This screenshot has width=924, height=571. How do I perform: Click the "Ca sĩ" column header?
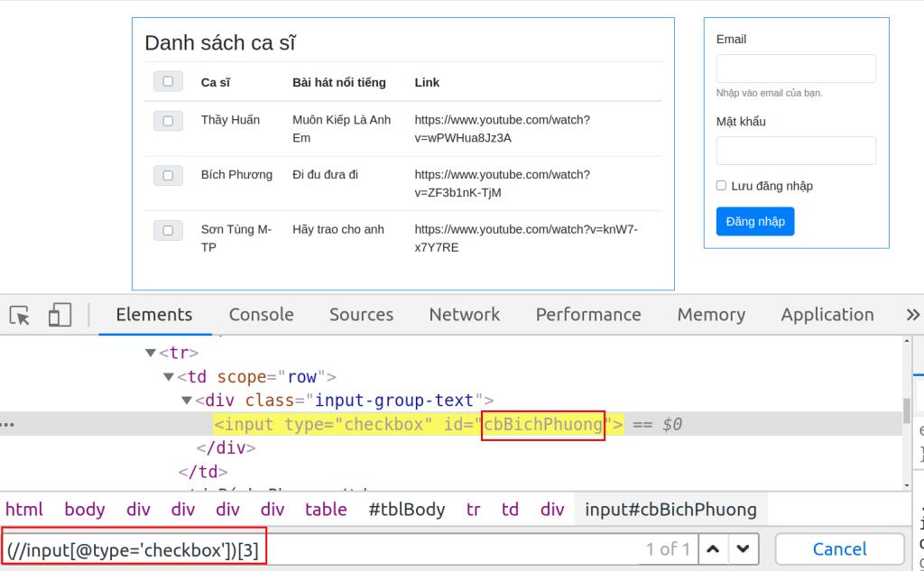[216, 82]
